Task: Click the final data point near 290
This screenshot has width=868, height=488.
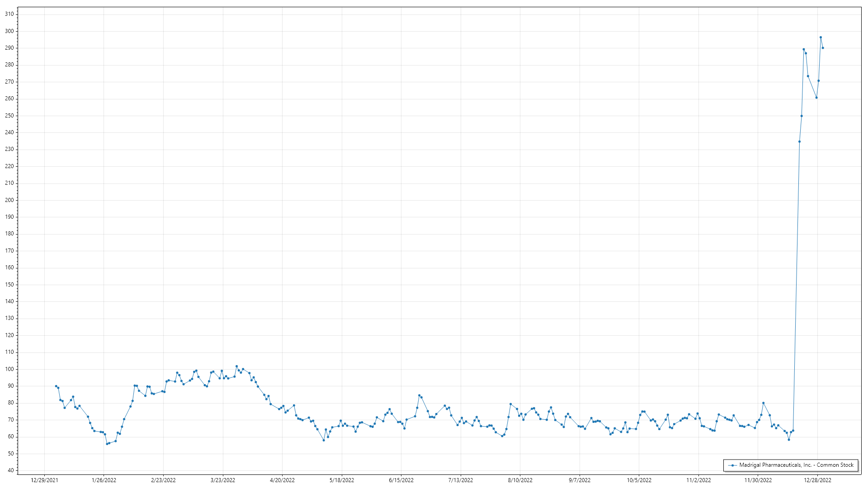Action: pos(823,48)
